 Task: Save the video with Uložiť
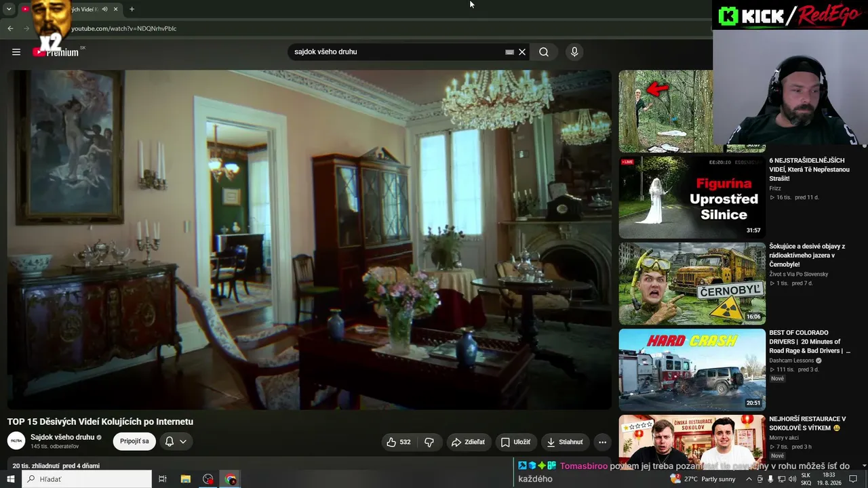516,442
